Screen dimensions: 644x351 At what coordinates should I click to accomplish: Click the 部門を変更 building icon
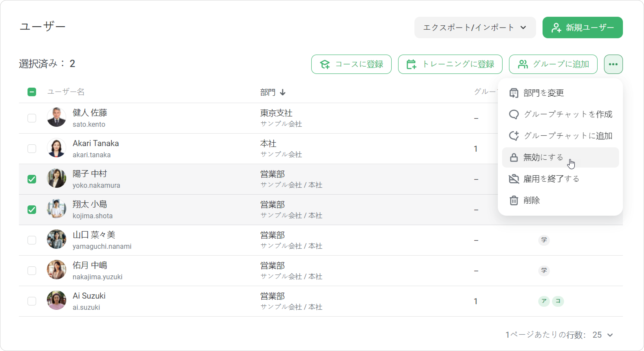point(514,93)
